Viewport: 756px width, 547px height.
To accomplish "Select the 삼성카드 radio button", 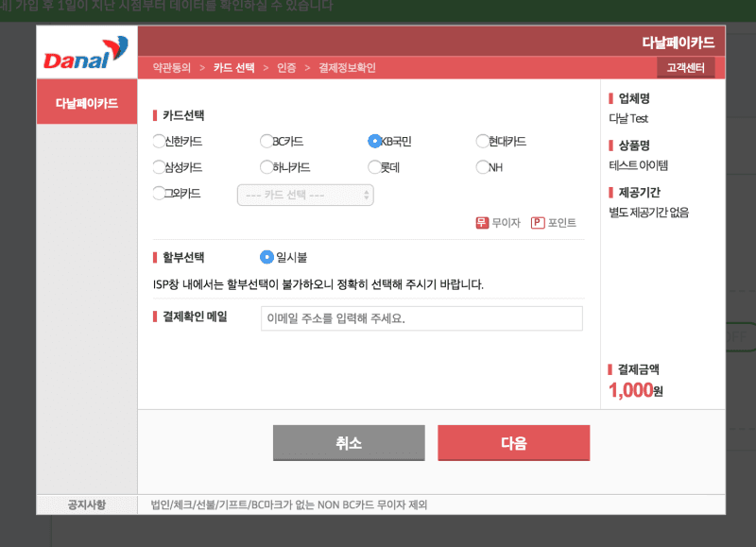I will (x=159, y=167).
